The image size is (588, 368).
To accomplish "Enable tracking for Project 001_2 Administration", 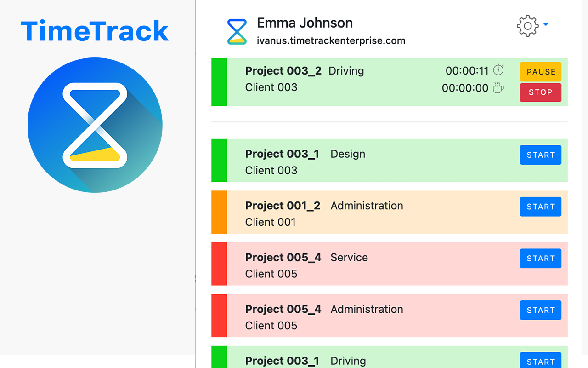I will [541, 207].
